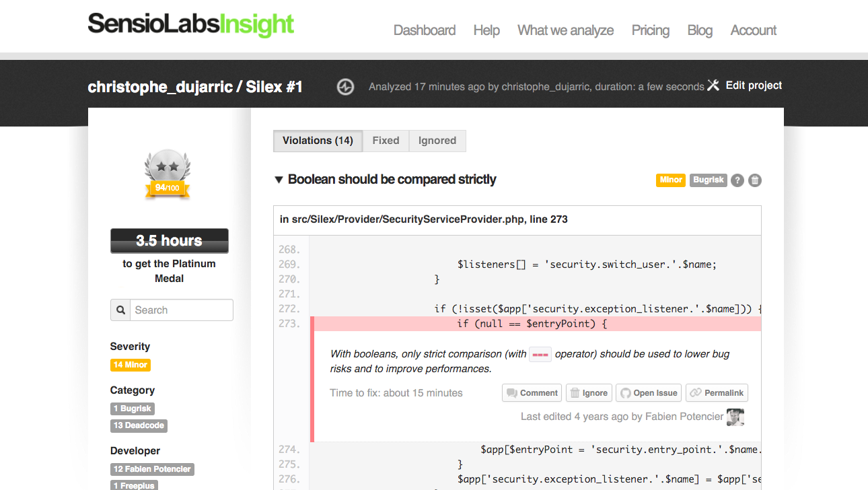Click 'Last edited 4 years ago' text
The height and width of the screenshot is (490, 868).
(x=622, y=417)
